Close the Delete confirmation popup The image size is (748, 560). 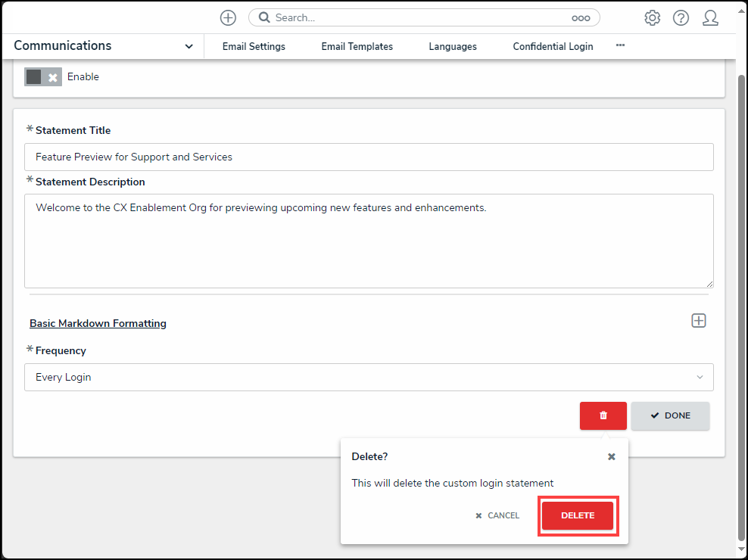click(612, 457)
